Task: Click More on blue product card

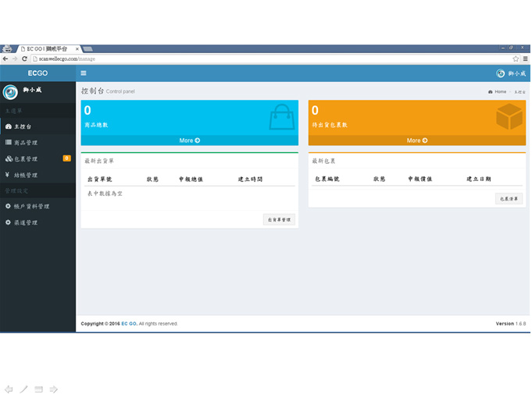Action: (x=189, y=140)
